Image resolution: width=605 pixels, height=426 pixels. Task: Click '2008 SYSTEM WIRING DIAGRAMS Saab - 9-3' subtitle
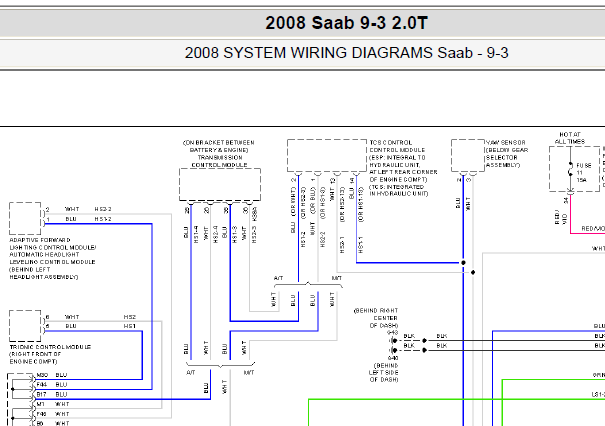pyautogui.click(x=346, y=53)
